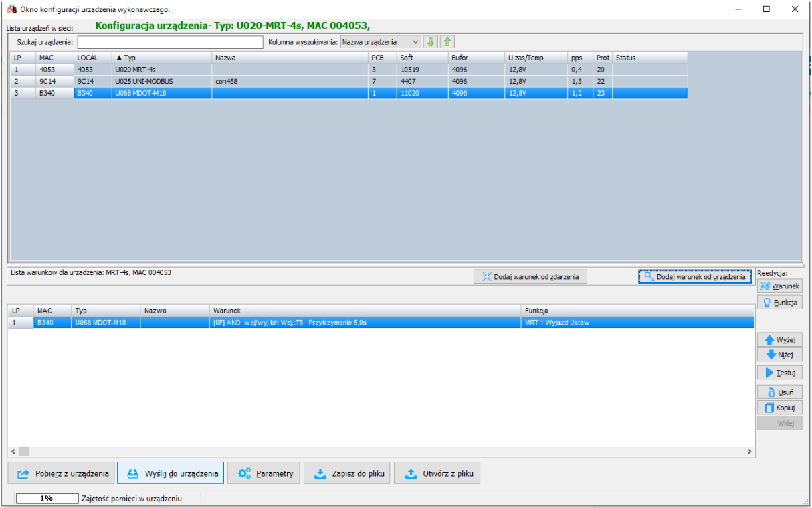Viewport: 812px width, 508px height.
Task: Click horizontal scrollbar left arrow
Action: click(13, 452)
